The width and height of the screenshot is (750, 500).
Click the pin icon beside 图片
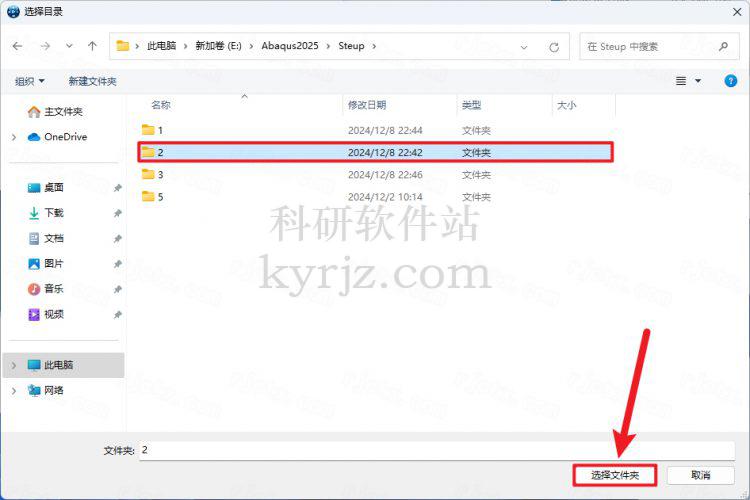coord(117,264)
